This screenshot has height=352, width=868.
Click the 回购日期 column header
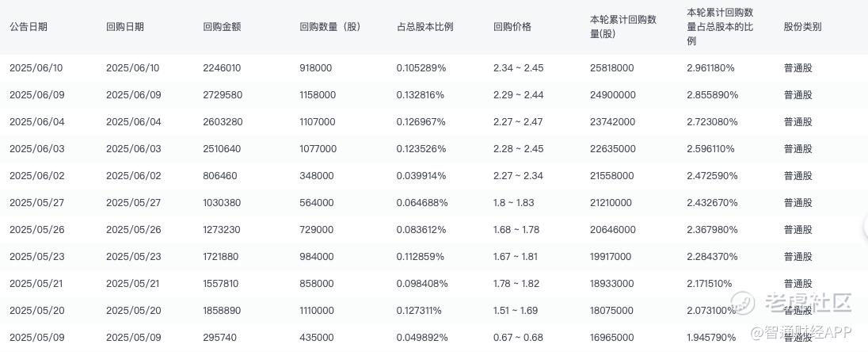(x=125, y=26)
